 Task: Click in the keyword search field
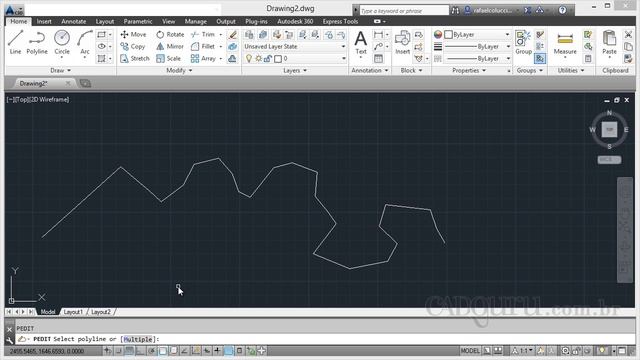pos(403,11)
